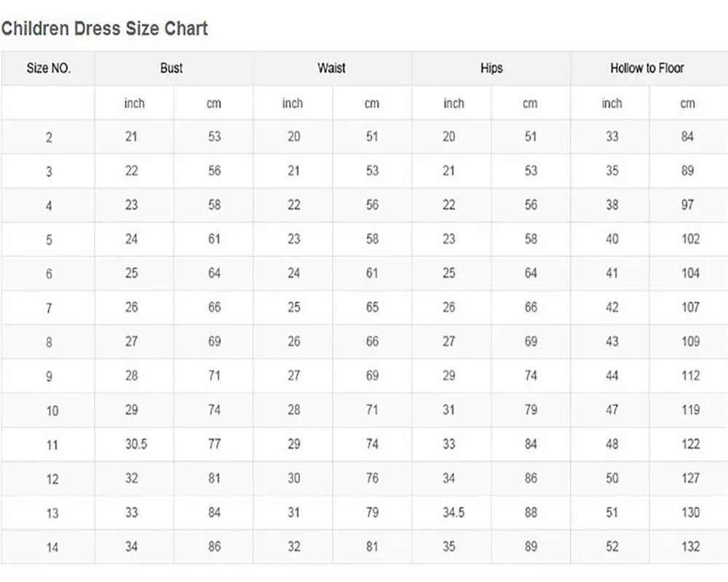This screenshot has width=728, height=582.
Task: Click the Waist column header
Action: click(x=331, y=68)
